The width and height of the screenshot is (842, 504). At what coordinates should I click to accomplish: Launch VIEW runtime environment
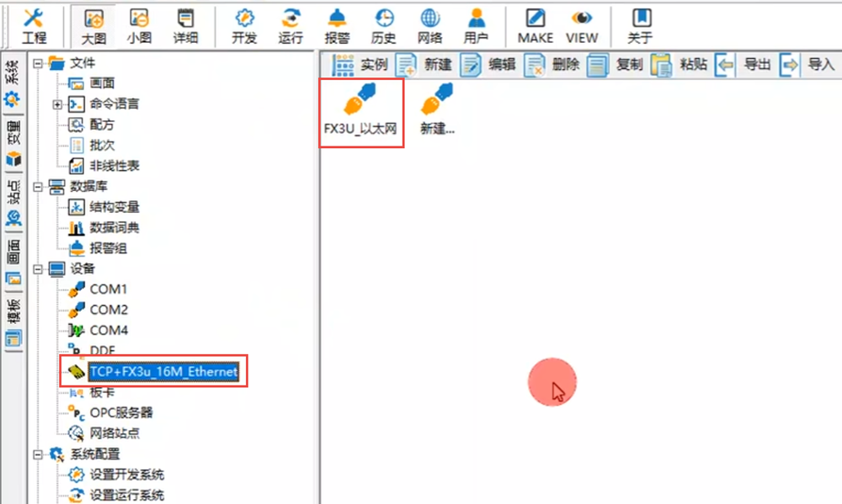tap(582, 26)
